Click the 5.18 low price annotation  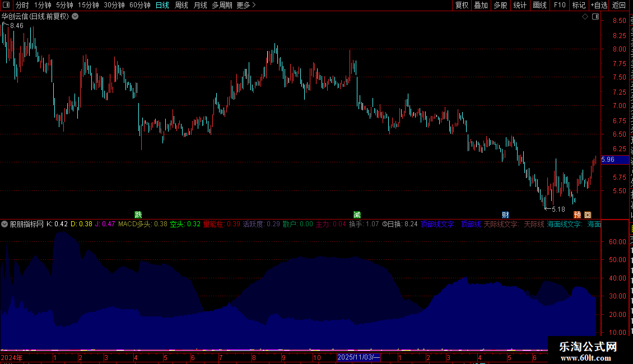point(558,209)
